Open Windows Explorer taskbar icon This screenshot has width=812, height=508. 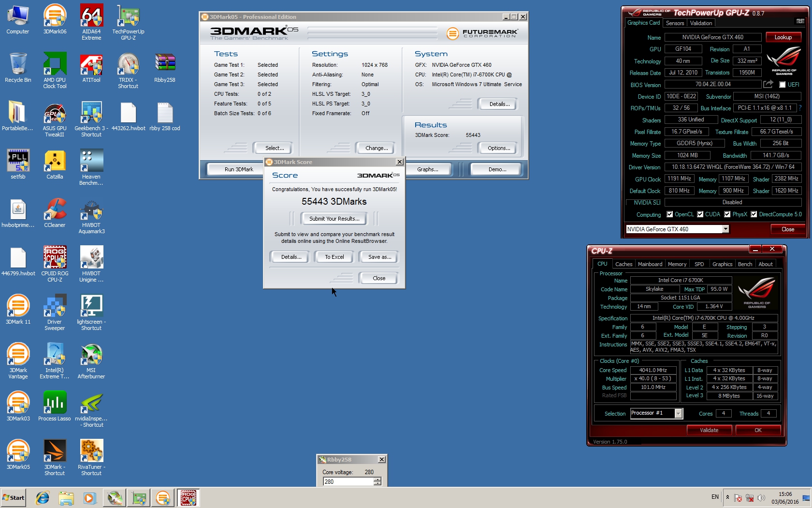pos(66,498)
